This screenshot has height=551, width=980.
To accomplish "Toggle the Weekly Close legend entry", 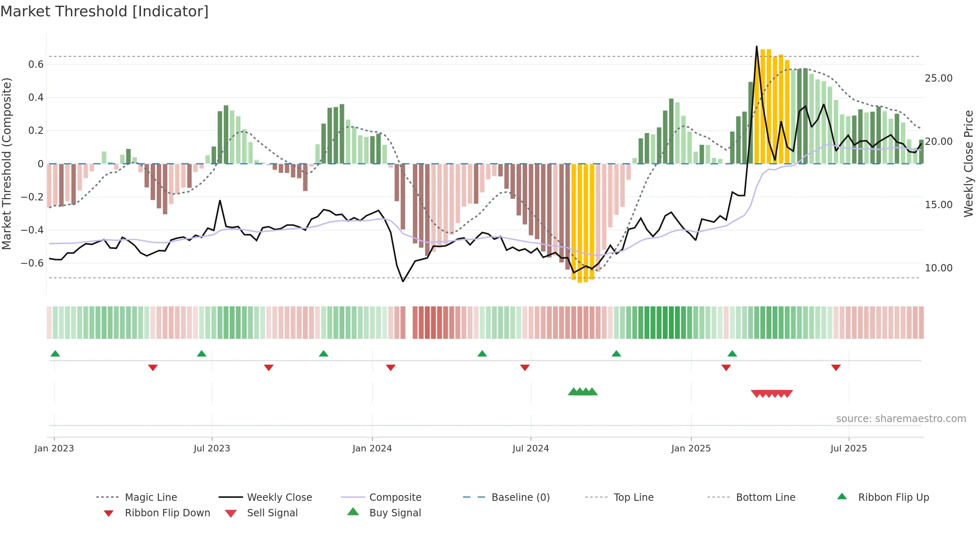I will coord(265,497).
